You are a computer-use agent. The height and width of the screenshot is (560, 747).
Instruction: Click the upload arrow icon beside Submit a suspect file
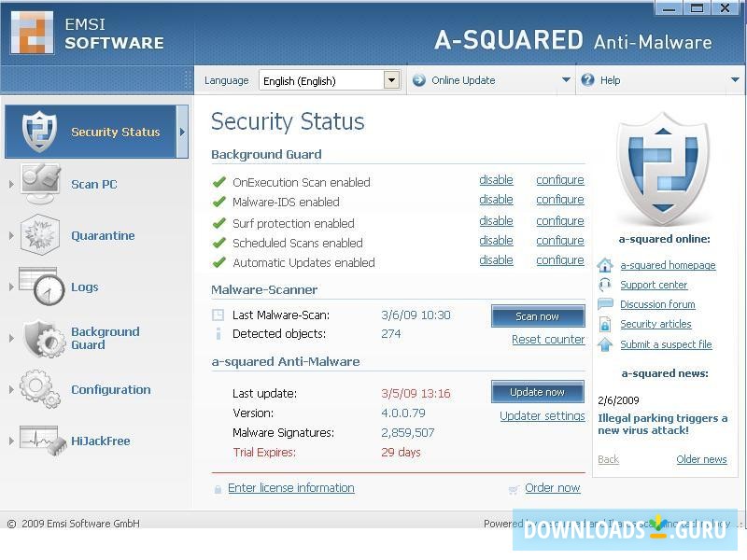tap(605, 344)
